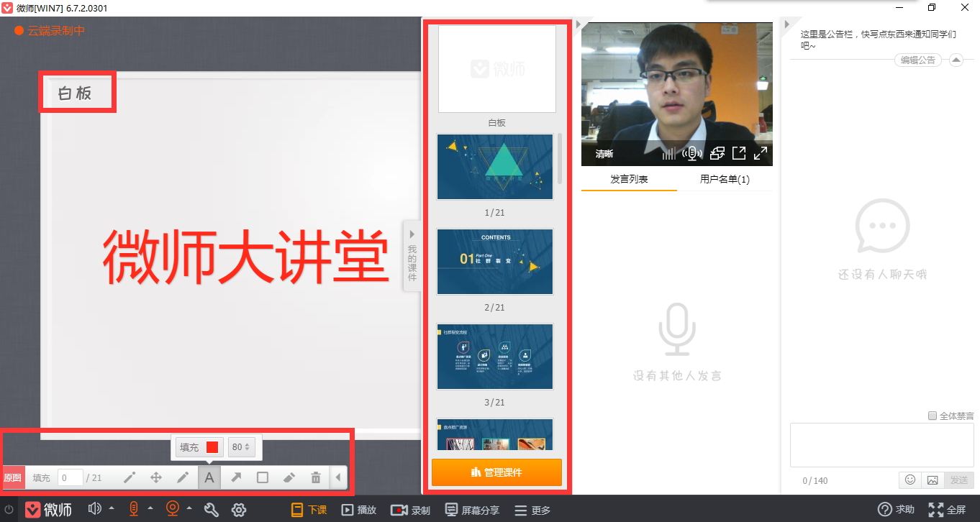Click the page number input field
Viewport: 980px width, 522px height.
[x=71, y=478]
